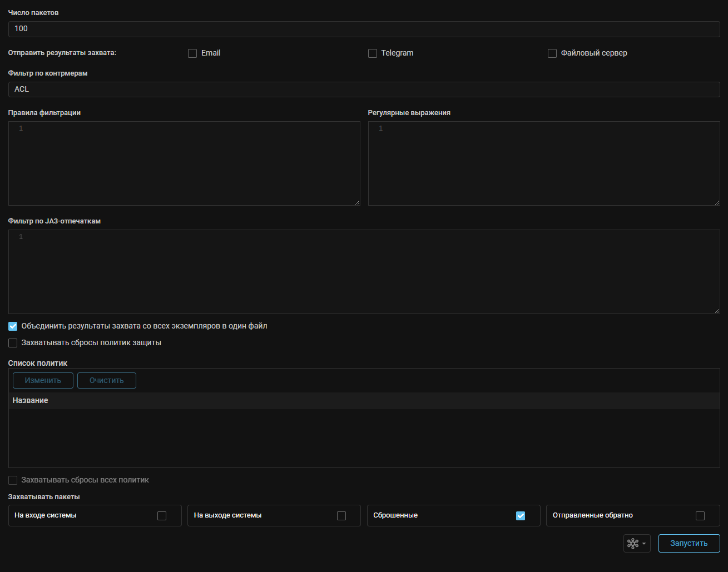Open the cluster icon dropdown near Запустить
This screenshot has height=572, width=728.
click(x=637, y=543)
